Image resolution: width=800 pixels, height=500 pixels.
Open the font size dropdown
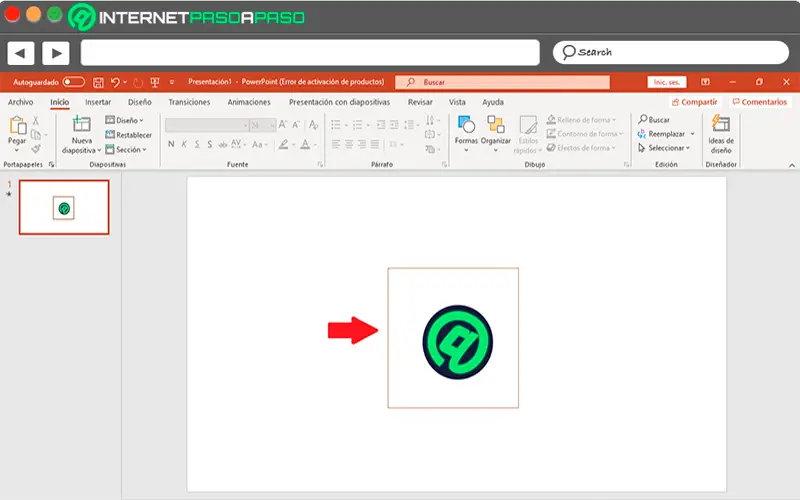[272, 125]
